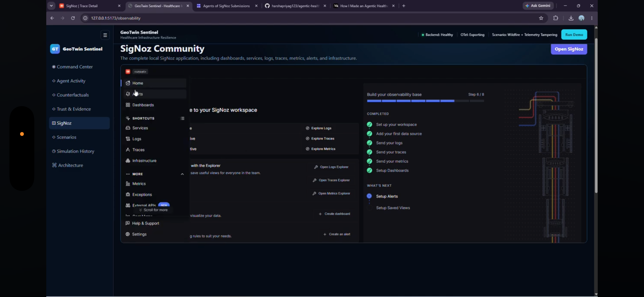
Task: Click the <unset> workspace label
Action: [x=140, y=72]
